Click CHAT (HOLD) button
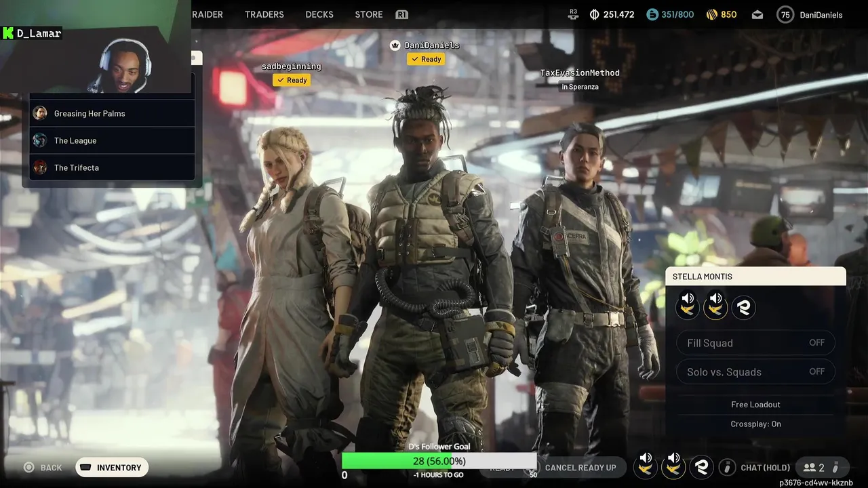868x488 pixels. 766,468
